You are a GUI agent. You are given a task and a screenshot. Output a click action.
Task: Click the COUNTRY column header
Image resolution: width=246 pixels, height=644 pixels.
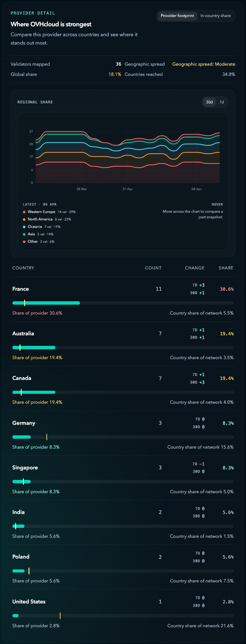pyautogui.click(x=23, y=268)
